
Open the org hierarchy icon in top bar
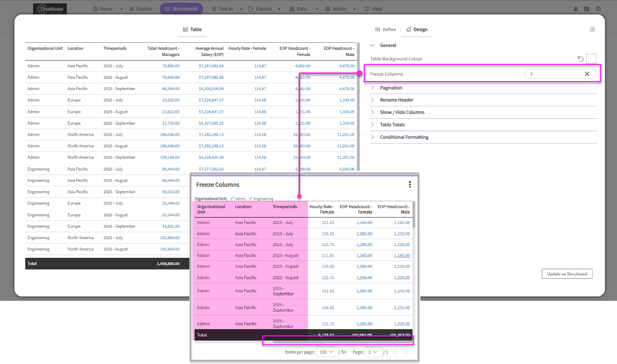(x=575, y=9)
